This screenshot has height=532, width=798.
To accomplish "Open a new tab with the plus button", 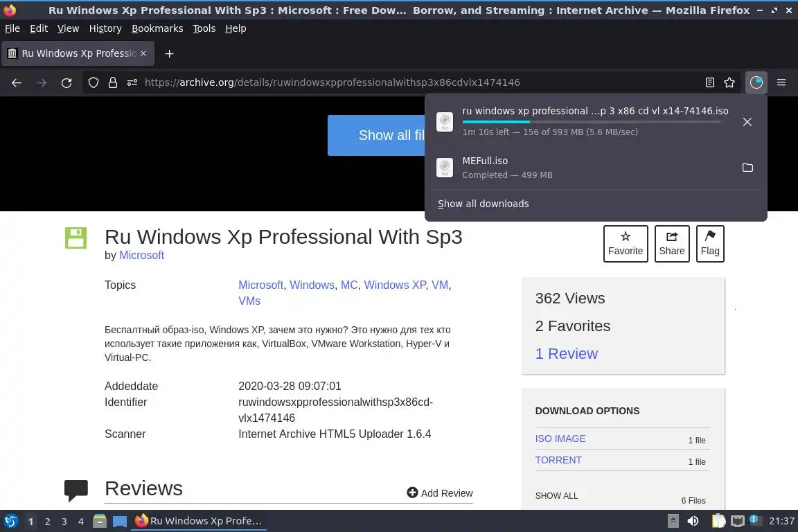I will (x=170, y=53).
